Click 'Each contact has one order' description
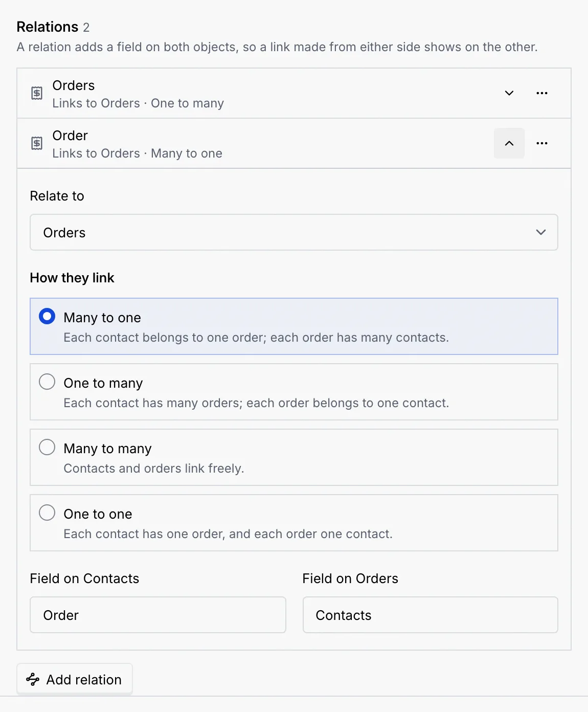Viewport: 588px width, 712px height. [228, 534]
